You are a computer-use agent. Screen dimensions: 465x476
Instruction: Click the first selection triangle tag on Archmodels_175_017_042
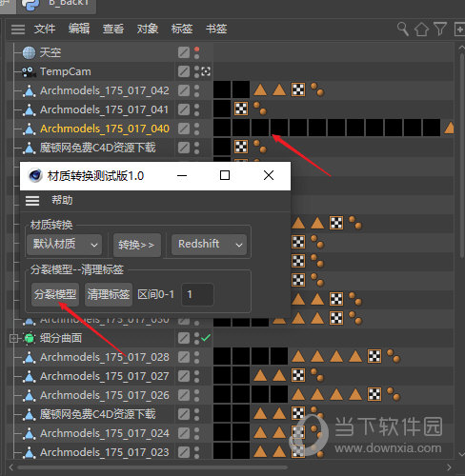(x=260, y=90)
